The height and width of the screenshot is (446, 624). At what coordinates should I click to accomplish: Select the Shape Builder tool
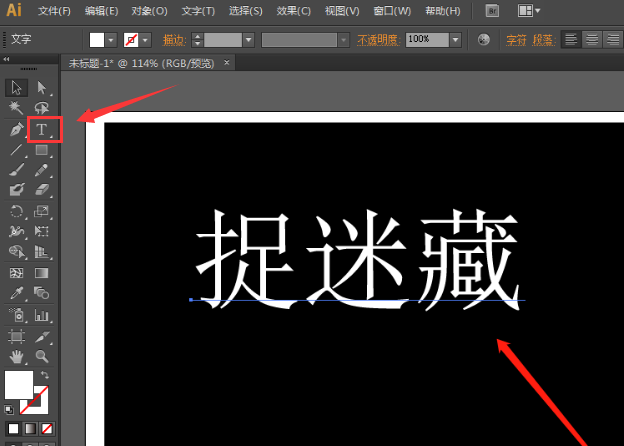point(16,252)
